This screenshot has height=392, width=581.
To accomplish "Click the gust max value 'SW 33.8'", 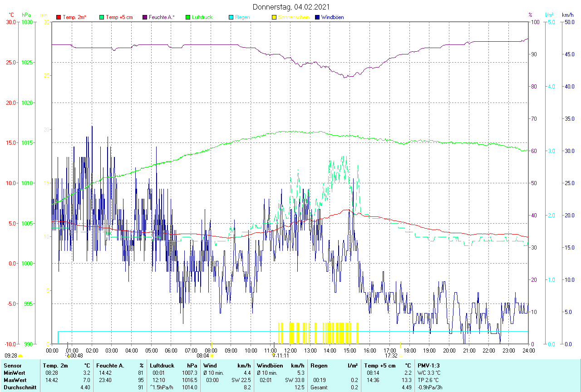I will tap(295, 380).
